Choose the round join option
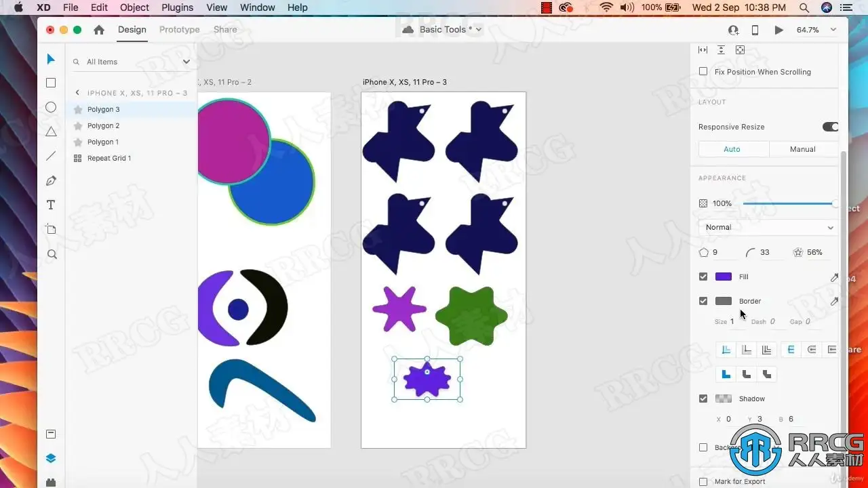The width and height of the screenshot is (868, 488). coord(746,374)
